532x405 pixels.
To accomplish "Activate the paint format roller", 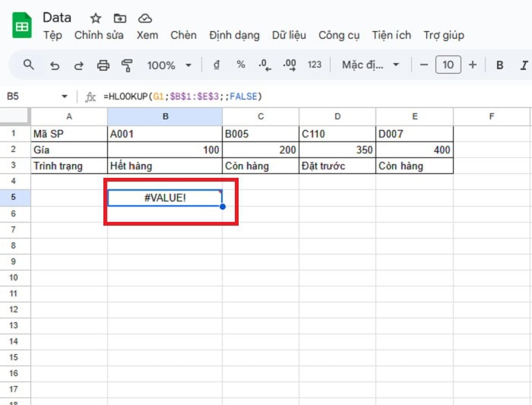I will pyautogui.click(x=127, y=65).
